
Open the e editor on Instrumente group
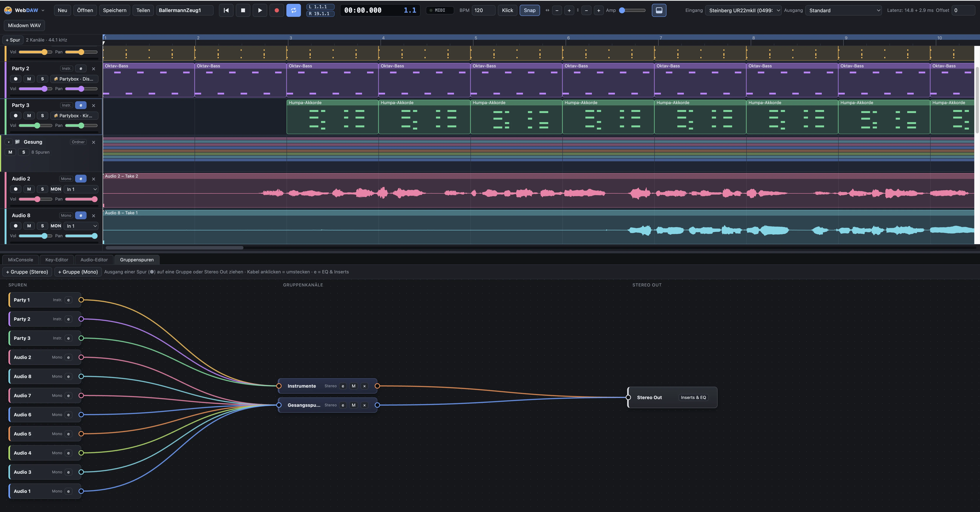click(x=343, y=386)
